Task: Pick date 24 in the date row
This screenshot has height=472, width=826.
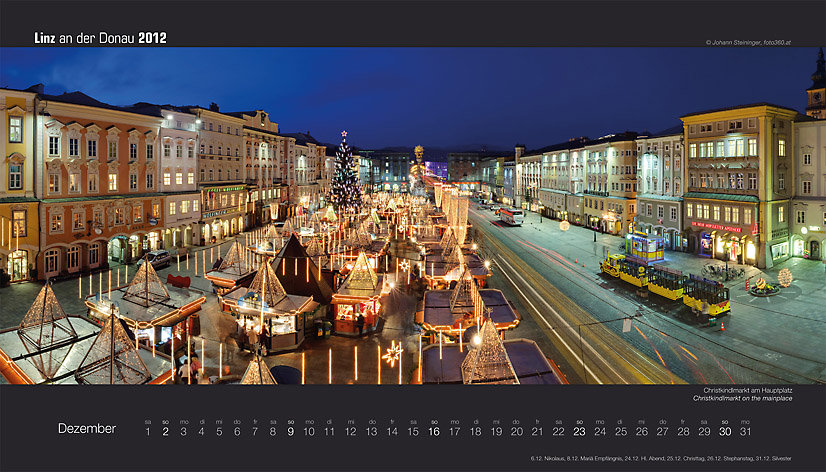Action: click(x=600, y=432)
